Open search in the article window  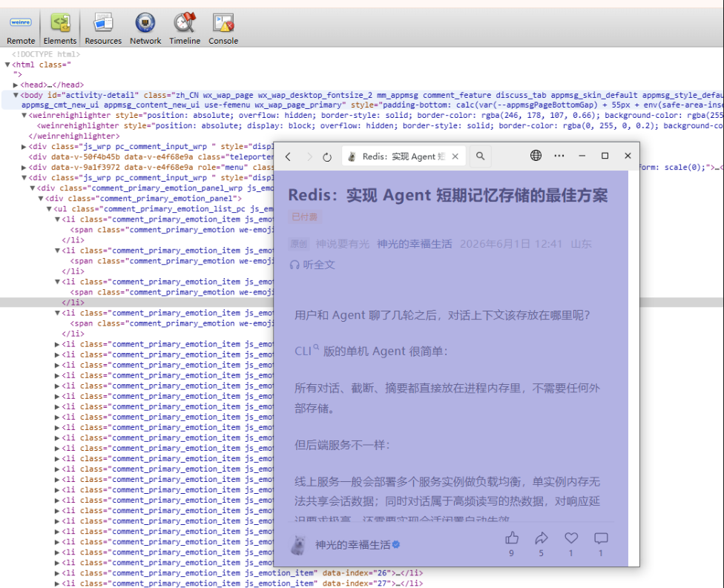click(480, 156)
